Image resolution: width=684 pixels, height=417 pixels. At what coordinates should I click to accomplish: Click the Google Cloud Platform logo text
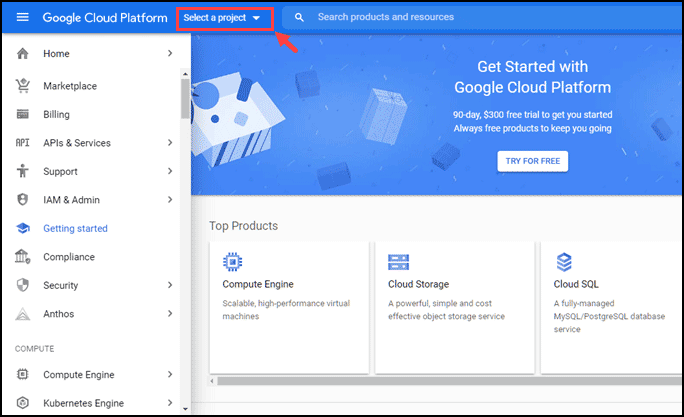[x=105, y=17]
